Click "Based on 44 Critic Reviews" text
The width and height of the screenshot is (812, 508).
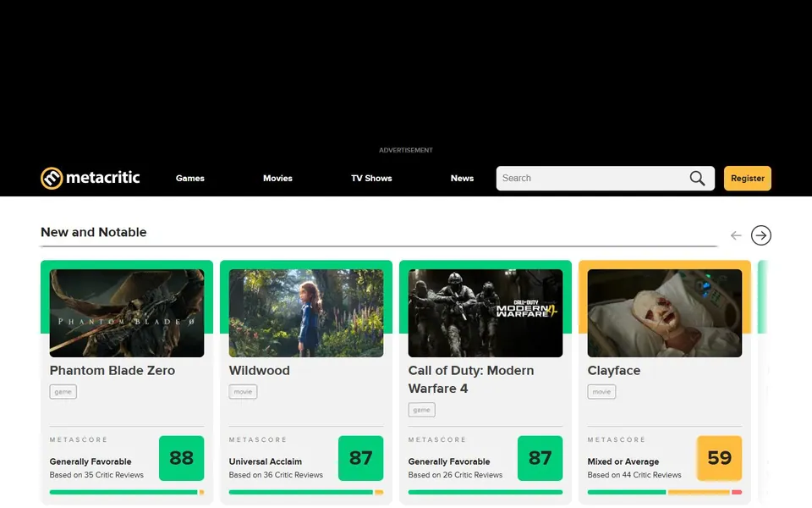(x=634, y=475)
